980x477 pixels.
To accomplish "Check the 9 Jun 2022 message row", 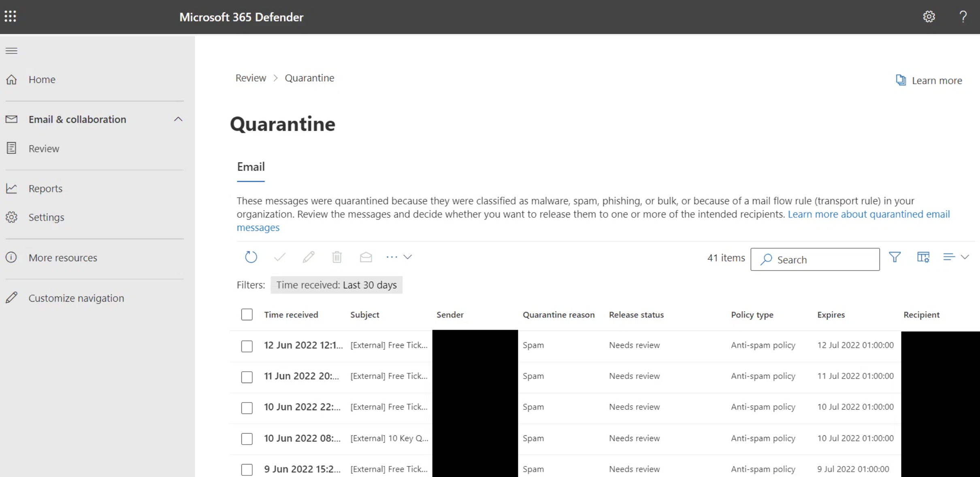I will pyautogui.click(x=247, y=470).
